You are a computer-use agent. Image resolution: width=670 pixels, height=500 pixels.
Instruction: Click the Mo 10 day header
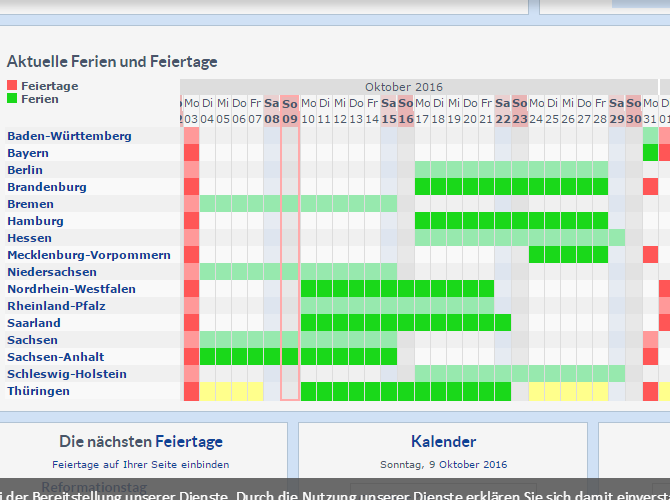tap(309, 111)
